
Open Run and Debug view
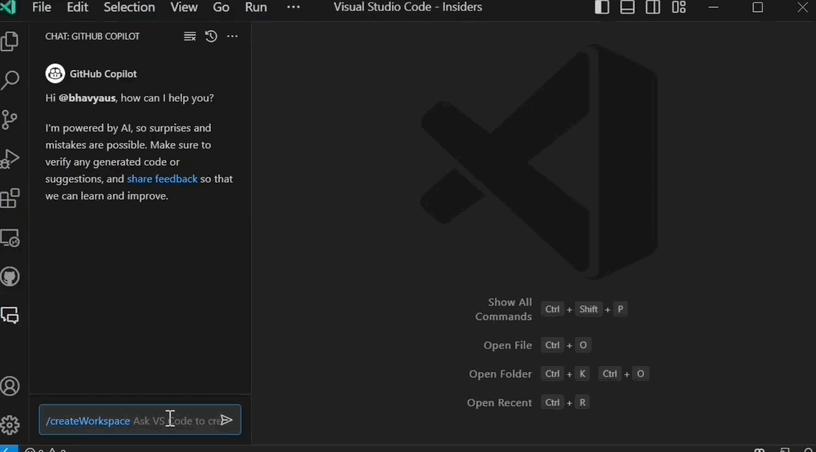[x=10, y=159]
